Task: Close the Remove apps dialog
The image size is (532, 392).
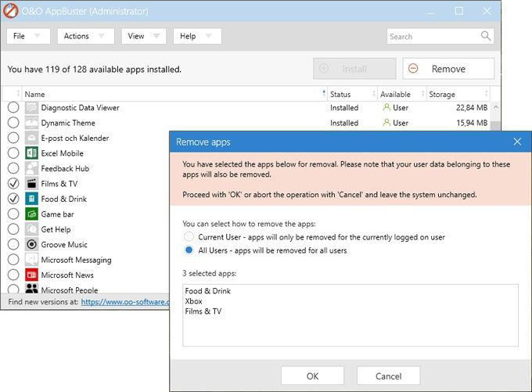Action: pyautogui.click(x=517, y=142)
